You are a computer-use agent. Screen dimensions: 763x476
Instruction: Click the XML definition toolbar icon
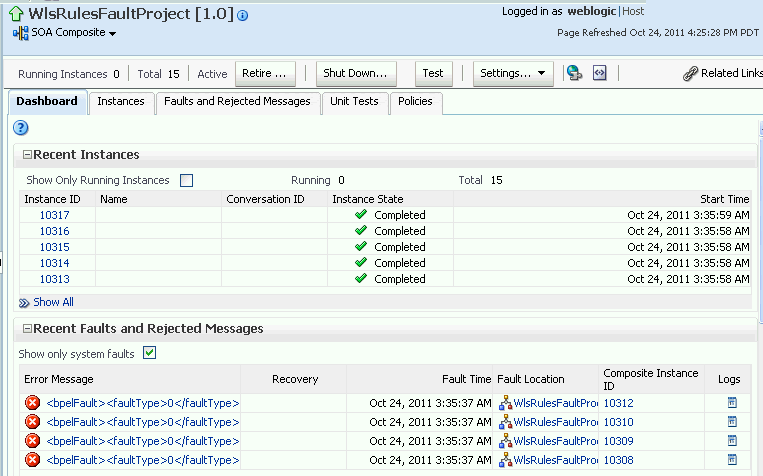coord(600,73)
